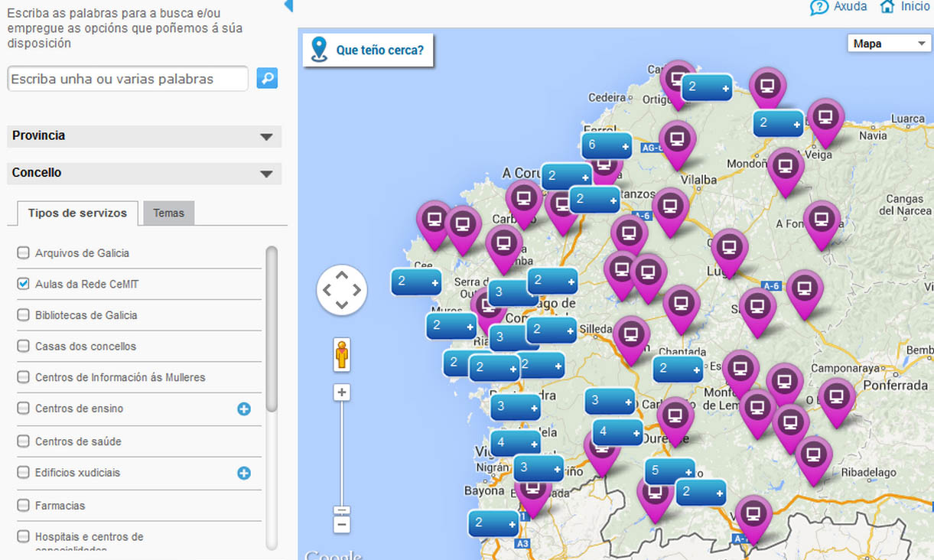Select the purple pin at Lugo
This screenshot has height=560, width=934.
pyautogui.click(x=729, y=252)
